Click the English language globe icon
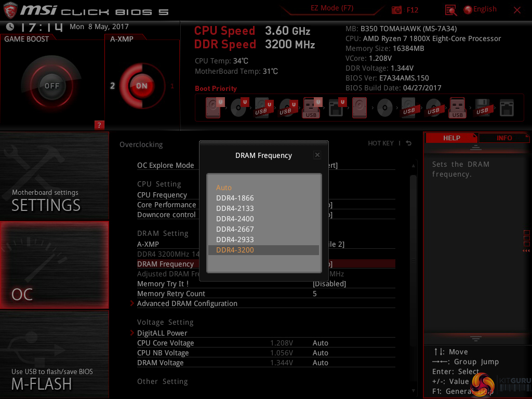 click(x=468, y=10)
